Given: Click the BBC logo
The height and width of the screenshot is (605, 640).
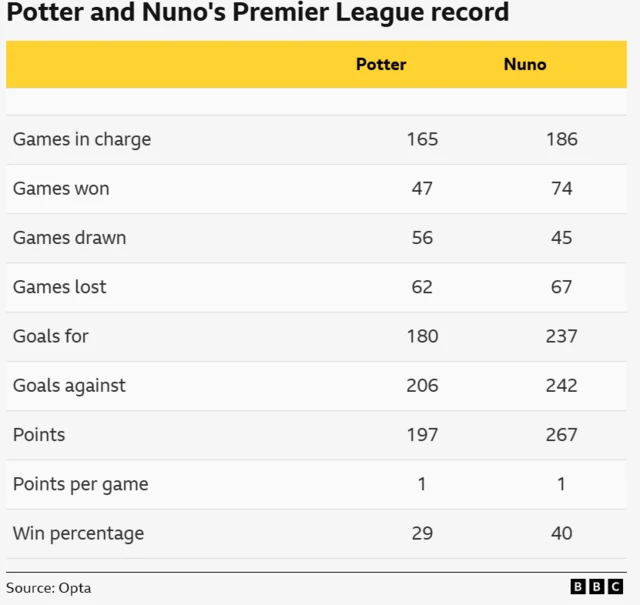Looking at the screenshot, I should click(597, 587).
